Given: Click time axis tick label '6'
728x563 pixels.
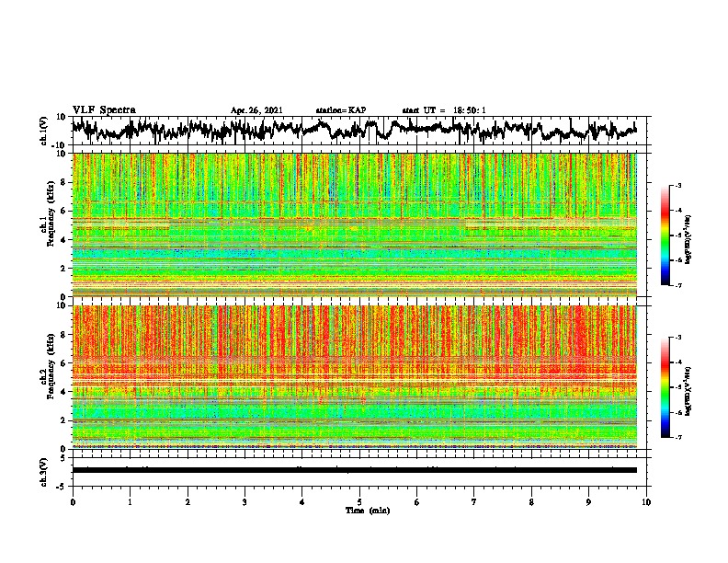Looking at the screenshot, I should pos(416,502).
